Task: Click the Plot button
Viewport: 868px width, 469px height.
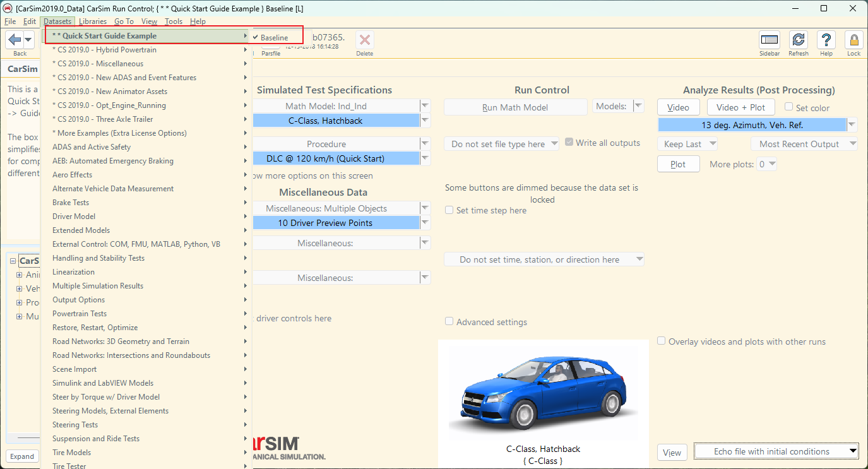Action: click(679, 164)
